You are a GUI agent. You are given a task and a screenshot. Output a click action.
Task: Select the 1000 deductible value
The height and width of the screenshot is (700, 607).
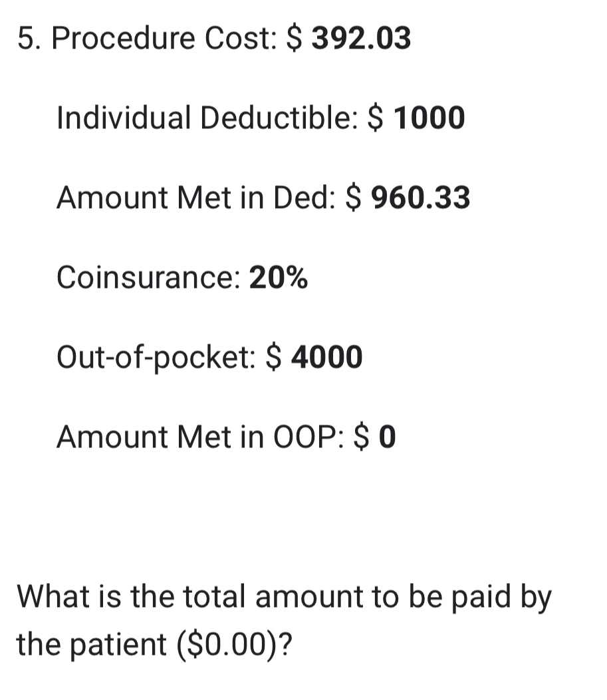(x=429, y=119)
